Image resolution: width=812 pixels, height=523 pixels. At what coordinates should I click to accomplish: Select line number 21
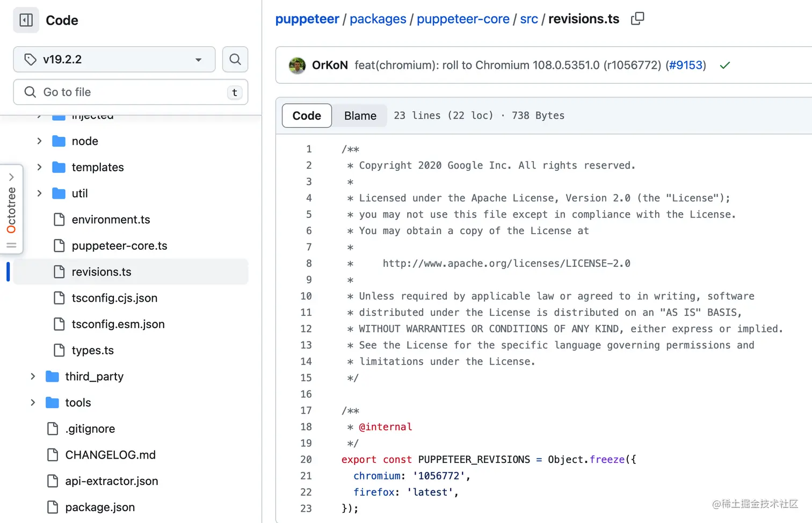[x=306, y=476]
